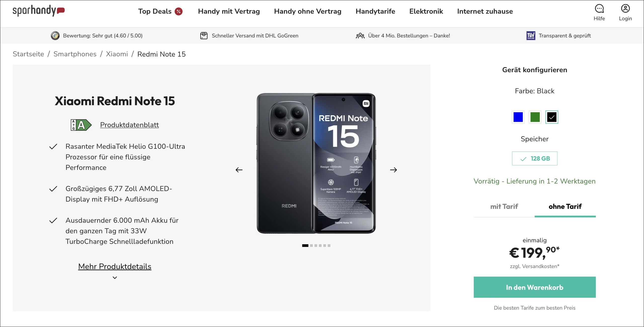644x327 pixels.
Task: Select the blue color swatch
Action: [x=518, y=117]
